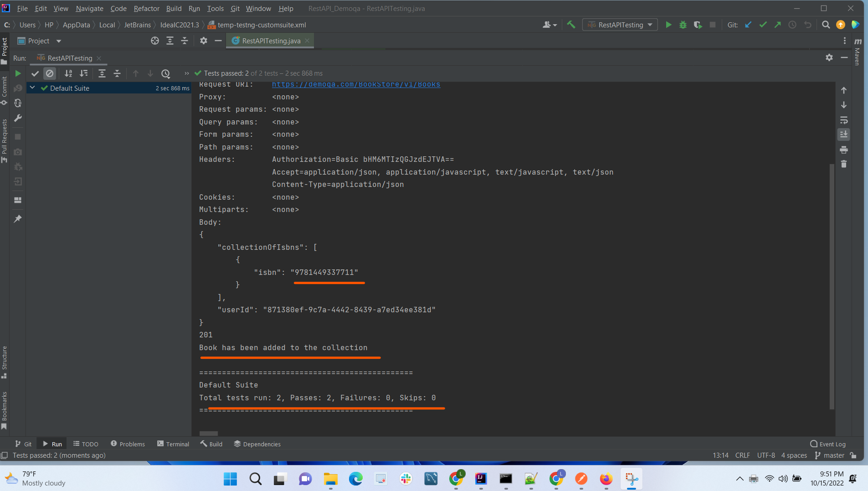Viewport: 868px width, 491px height.
Task: Open the Terminal tool window
Action: tap(173, 444)
